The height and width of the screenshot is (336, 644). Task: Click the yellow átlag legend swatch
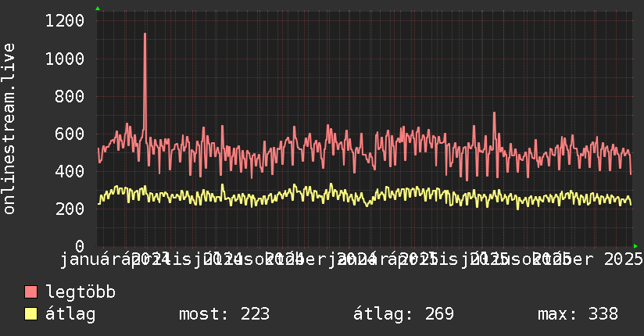click(x=30, y=314)
